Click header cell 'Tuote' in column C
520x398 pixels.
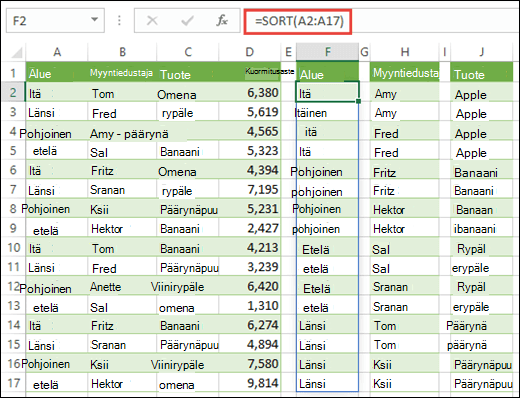188,73
